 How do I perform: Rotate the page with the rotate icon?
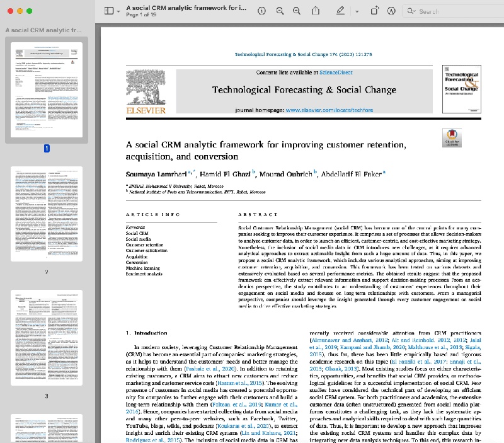pyautogui.click(x=375, y=11)
